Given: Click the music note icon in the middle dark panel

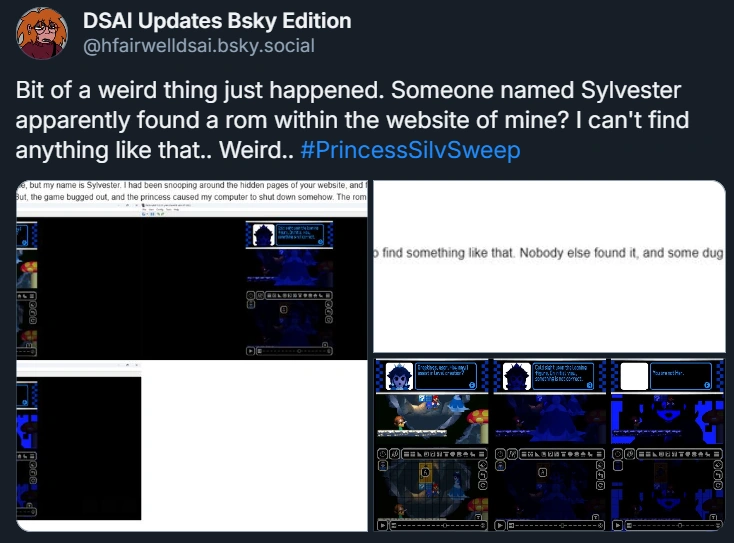Looking at the screenshot, I should [513, 454].
